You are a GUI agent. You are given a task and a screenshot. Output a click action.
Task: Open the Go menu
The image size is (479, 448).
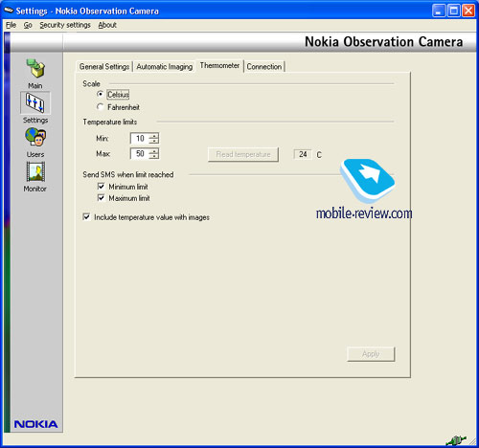tap(28, 25)
